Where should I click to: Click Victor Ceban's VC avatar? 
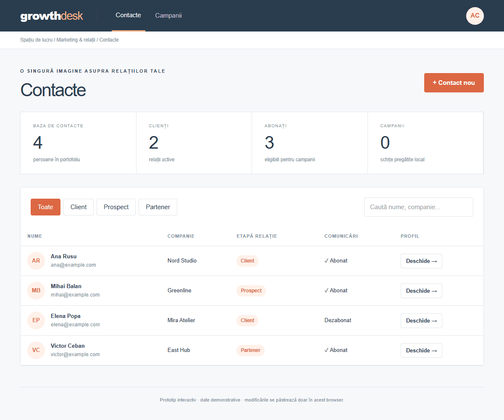[x=36, y=350]
